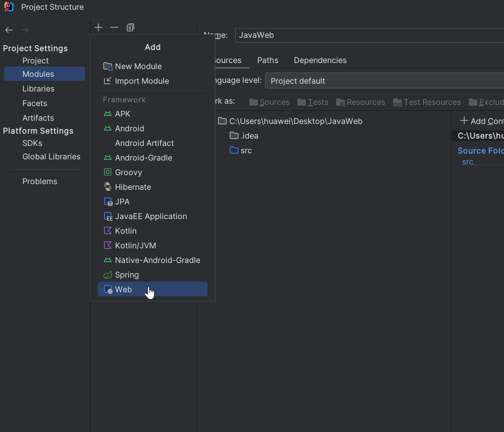
Task: Open Libraries in Project Settings
Action: (38, 89)
